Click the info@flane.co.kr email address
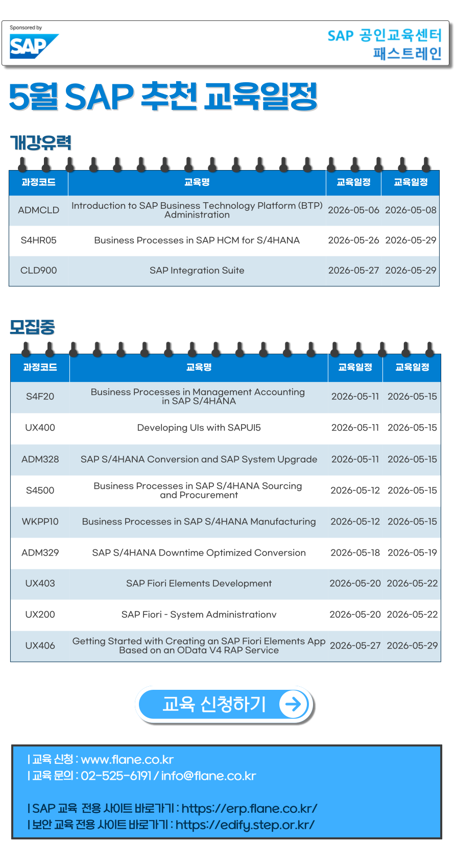This screenshot has width=455, height=868. tap(208, 776)
